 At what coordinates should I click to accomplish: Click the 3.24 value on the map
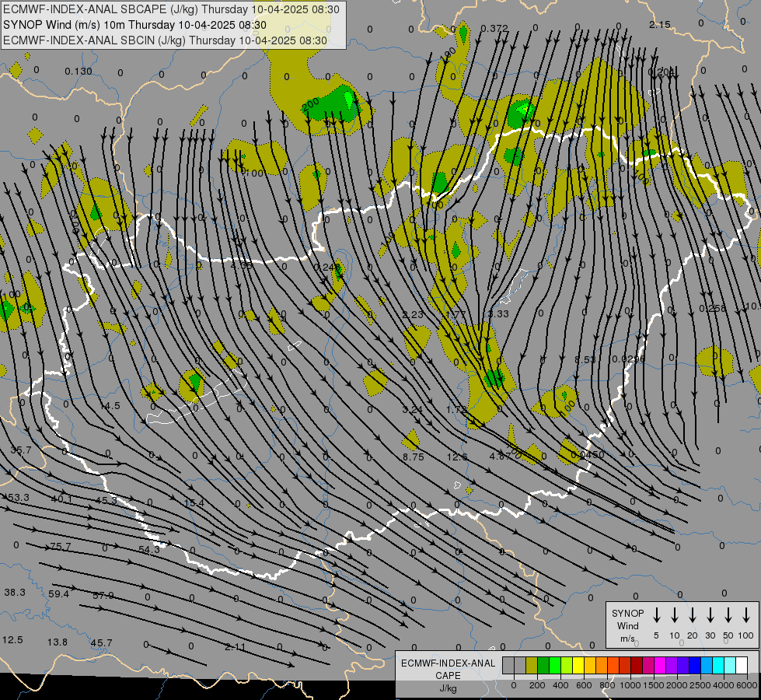click(413, 410)
